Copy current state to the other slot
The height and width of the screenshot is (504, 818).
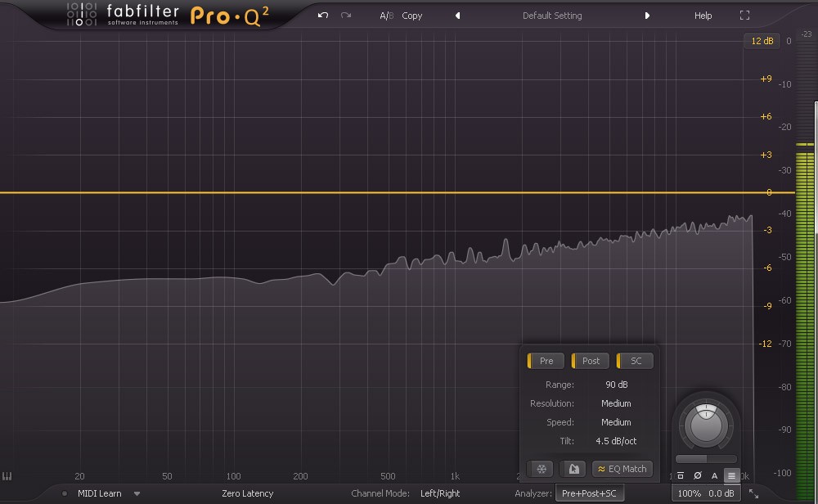click(411, 16)
